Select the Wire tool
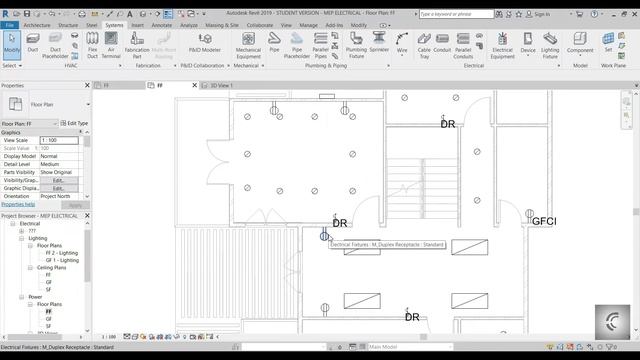Image resolution: width=640 pixels, height=360 pixels. (x=402, y=44)
